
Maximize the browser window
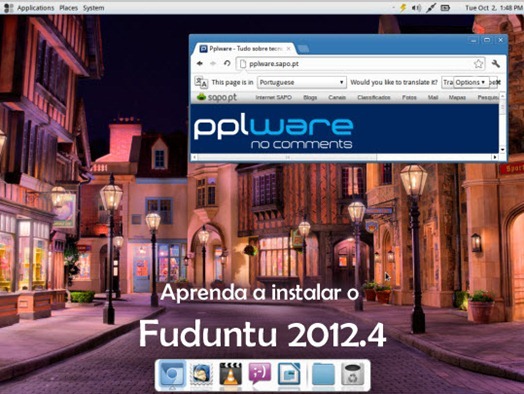pyautogui.click(x=487, y=40)
